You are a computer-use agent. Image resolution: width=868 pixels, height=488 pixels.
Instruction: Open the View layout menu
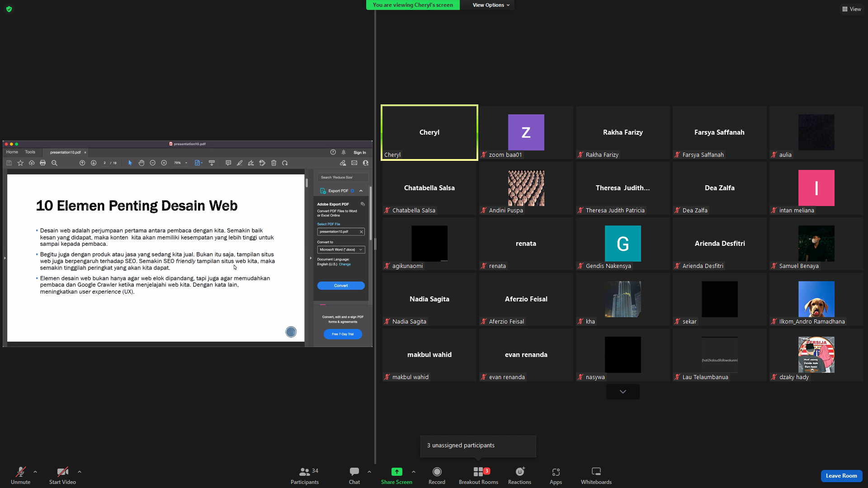click(851, 9)
